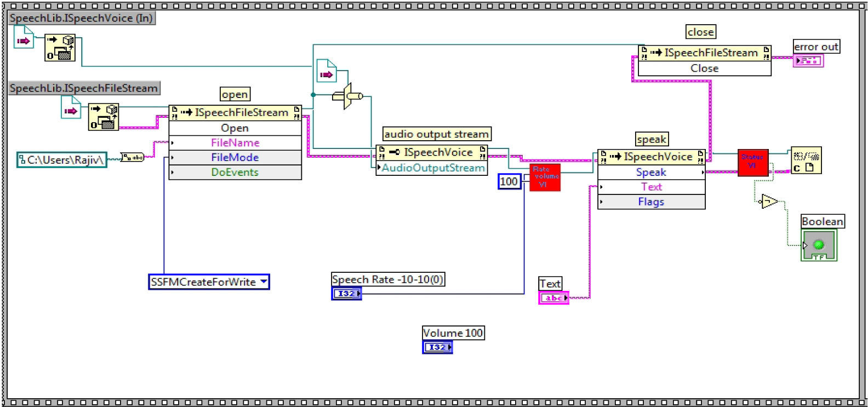Select the Automation Open node beside ISpeechFileStream Open
The width and height of the screenshot is (868, 407).
pyautogui.click(x=104, y=117)
